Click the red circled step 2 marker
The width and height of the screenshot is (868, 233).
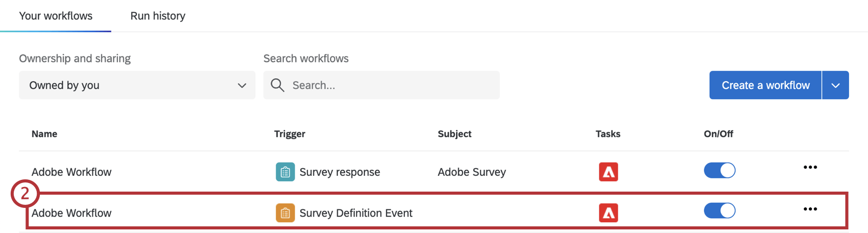coord(25,194)
